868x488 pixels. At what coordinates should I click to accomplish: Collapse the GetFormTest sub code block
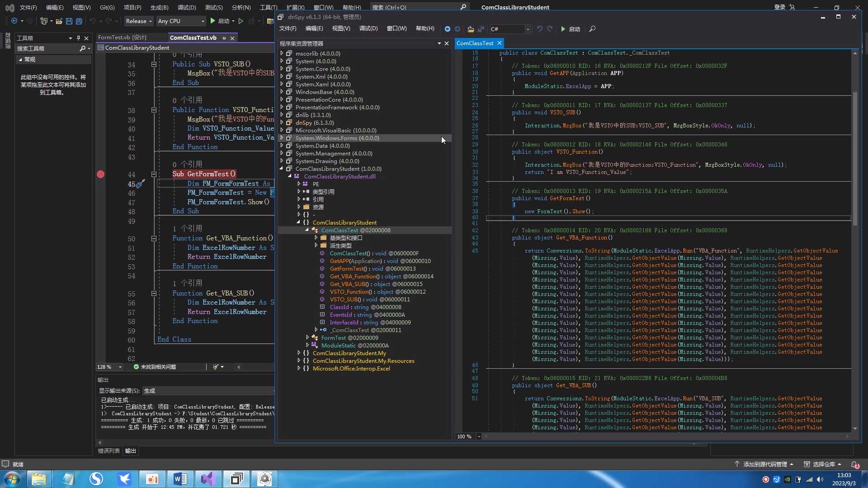[154, 174]
